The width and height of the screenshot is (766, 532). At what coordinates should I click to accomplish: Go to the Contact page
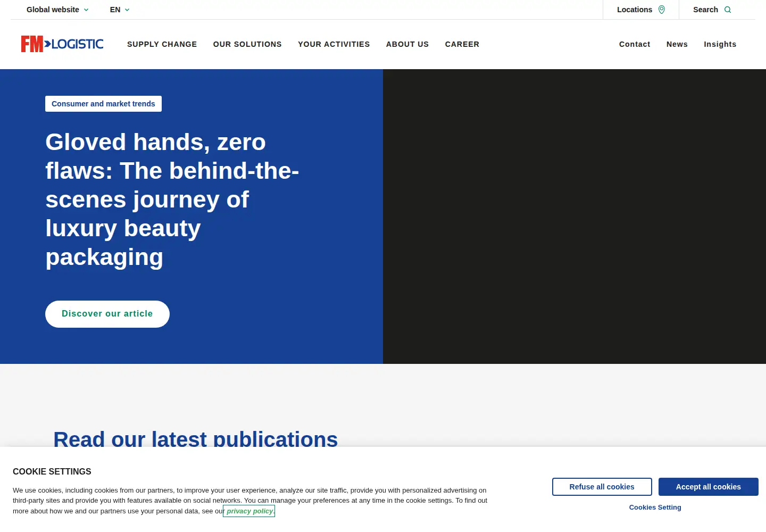coord(635,44)
